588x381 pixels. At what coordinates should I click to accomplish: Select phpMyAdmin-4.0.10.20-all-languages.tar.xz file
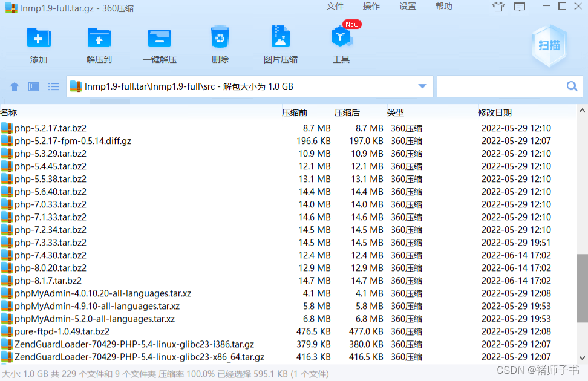(x=103, y=293)
